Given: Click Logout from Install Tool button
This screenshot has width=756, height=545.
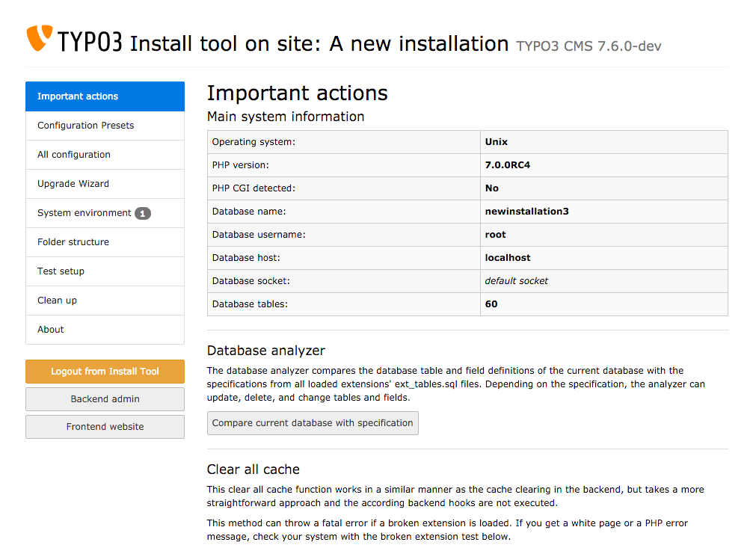Looking at the screenshot, I should tap(105, 372).
